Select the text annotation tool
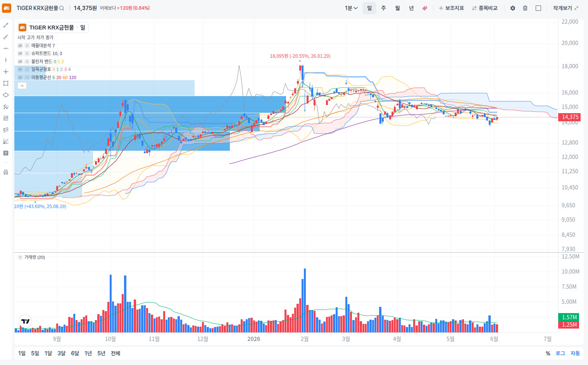This screenshot has height=365, width=588. pyautogui.click(x=6, y=153)
